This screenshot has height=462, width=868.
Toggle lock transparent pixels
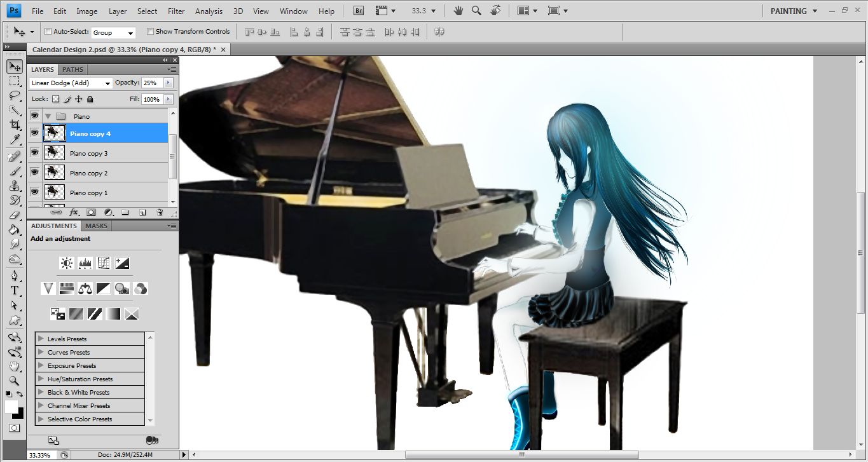pos(55,99)
